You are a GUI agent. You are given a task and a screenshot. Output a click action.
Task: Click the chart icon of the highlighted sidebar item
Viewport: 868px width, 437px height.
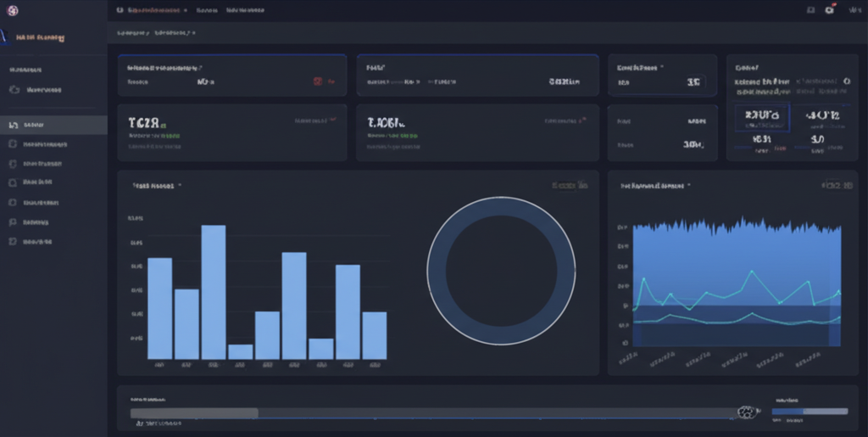pos(14,126)
